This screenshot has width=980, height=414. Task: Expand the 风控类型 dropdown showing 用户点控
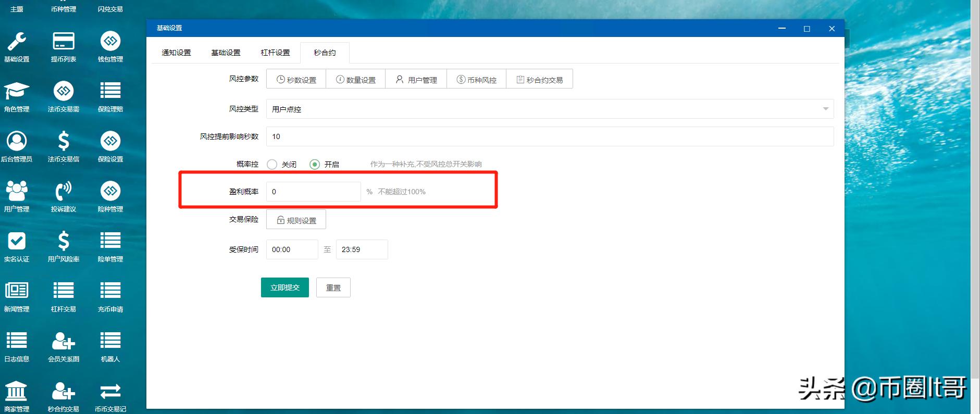[550, 109]
